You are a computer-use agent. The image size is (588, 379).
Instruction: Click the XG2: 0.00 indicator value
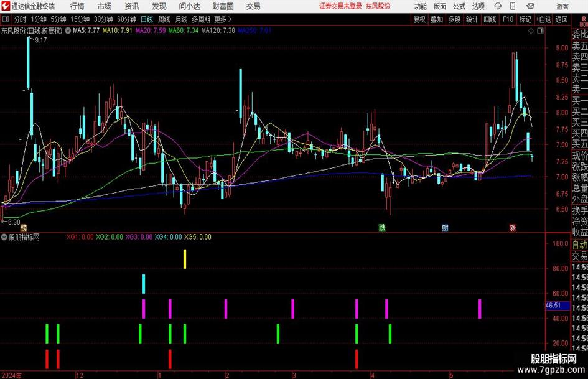coord(110,237)
